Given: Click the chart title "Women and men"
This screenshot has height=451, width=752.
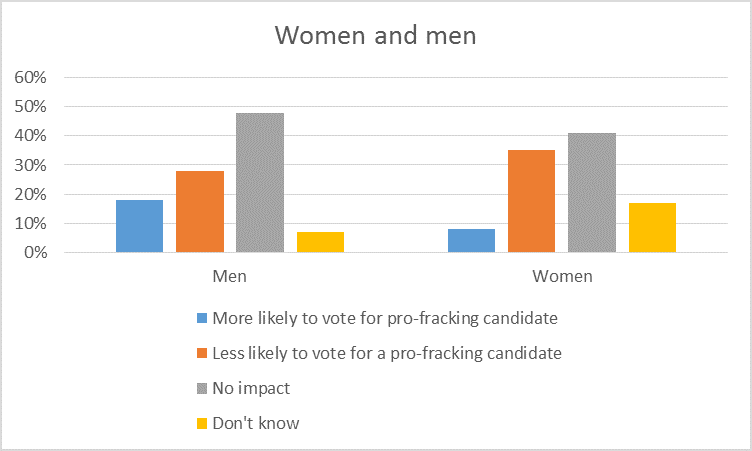Looking at the screenshot, I should point(376,34).
